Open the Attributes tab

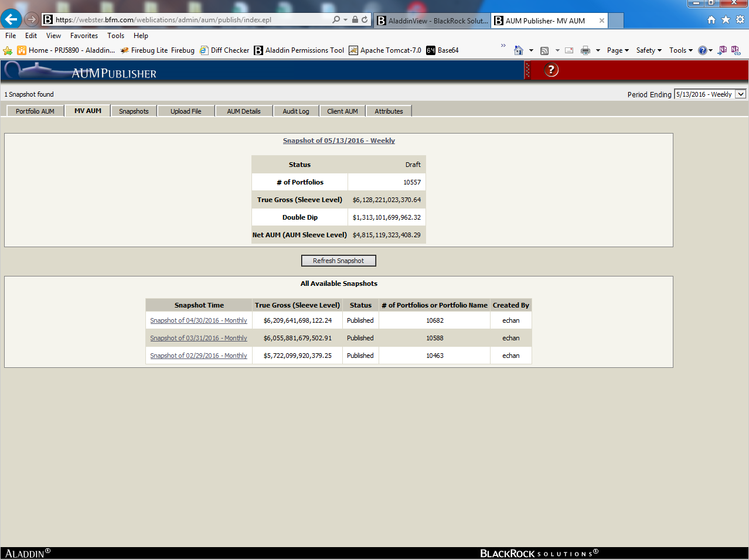389,111
